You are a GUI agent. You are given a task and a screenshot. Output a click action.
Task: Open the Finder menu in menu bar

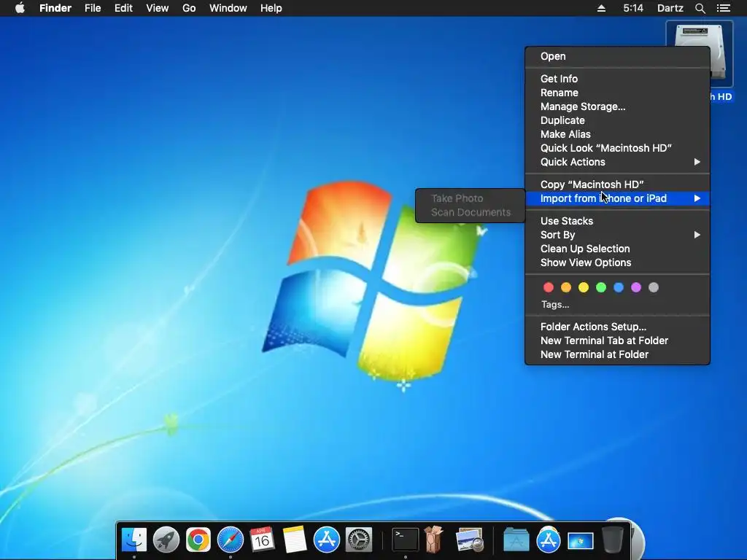pyautogui.click(x=55, y=8)
